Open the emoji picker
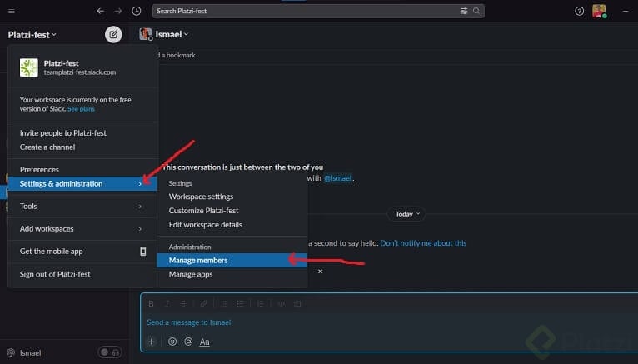The image size is (638, 364). pos(172,342)
